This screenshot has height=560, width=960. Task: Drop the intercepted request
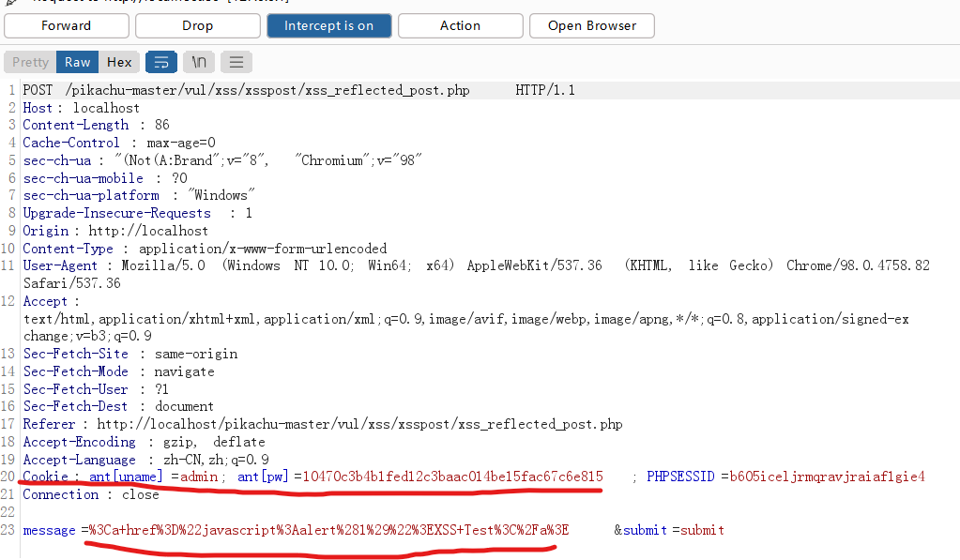198,25
